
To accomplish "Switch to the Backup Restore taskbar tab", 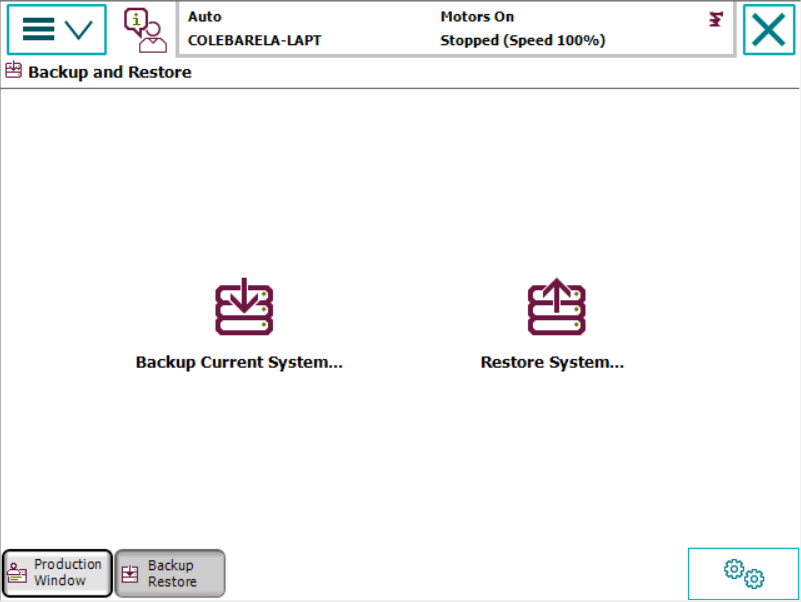I will tap(170, 573).
